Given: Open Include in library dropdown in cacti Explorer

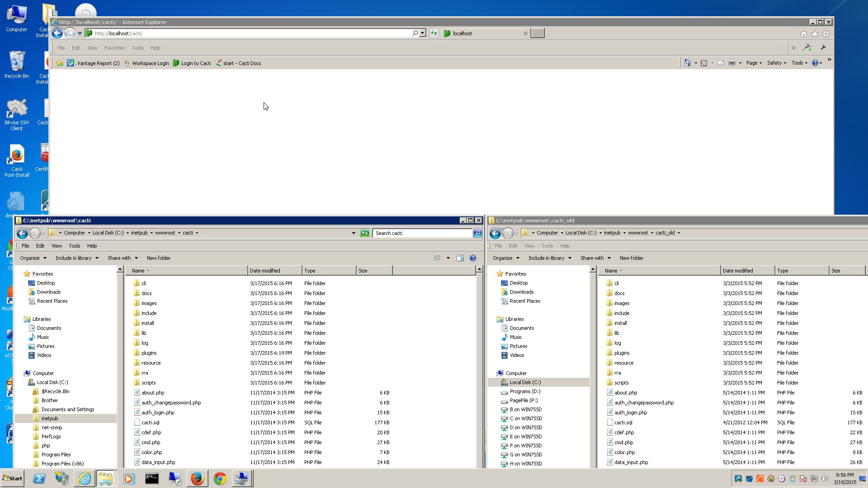Looking at the screenshot, I should 77,258.
